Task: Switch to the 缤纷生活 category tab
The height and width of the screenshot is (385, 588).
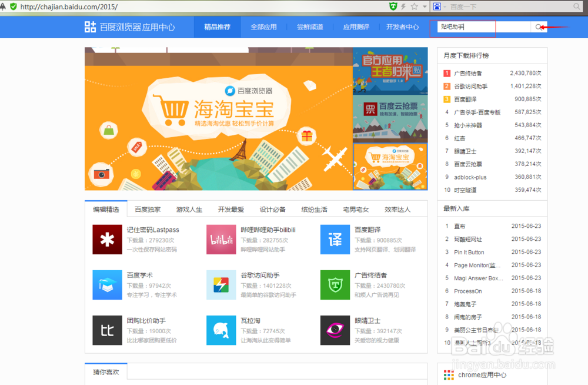Action: click(314, 209)
